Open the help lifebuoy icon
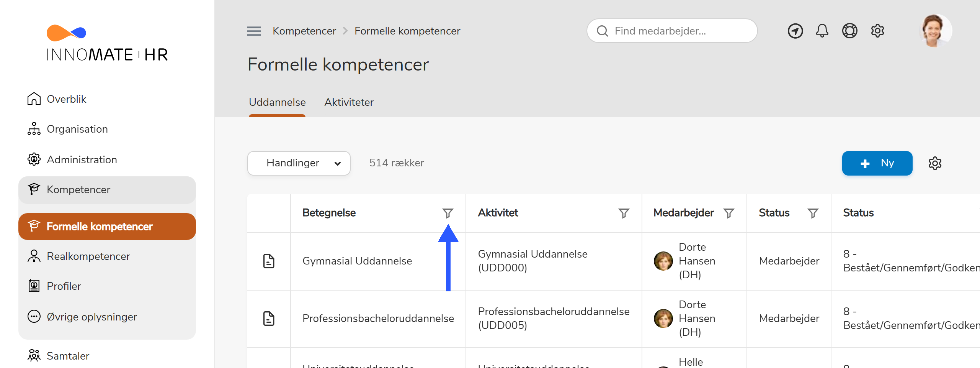The image size is (980, 368). pyautogui.click(x=849, y=31)
